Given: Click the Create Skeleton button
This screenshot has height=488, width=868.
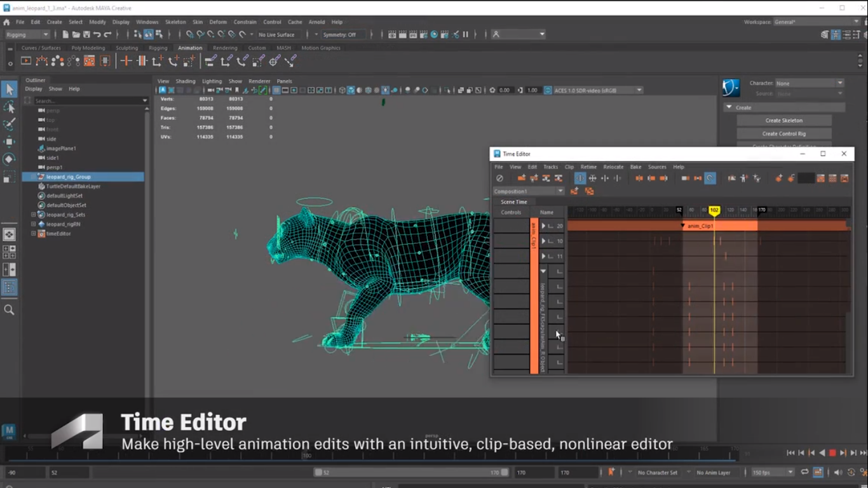Looking at the screenshot, I should 784,120.
